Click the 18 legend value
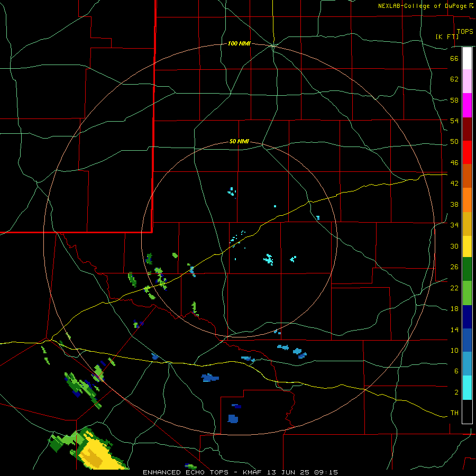Screen dimensions: 476x476 pos(454,309)
